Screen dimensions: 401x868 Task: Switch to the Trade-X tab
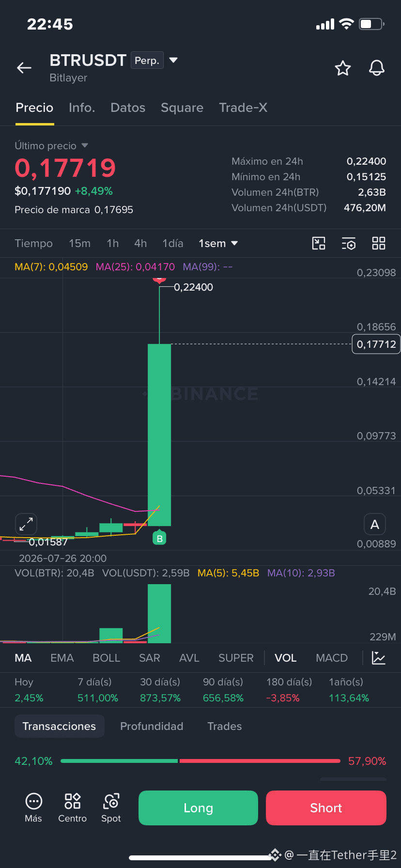243,108
